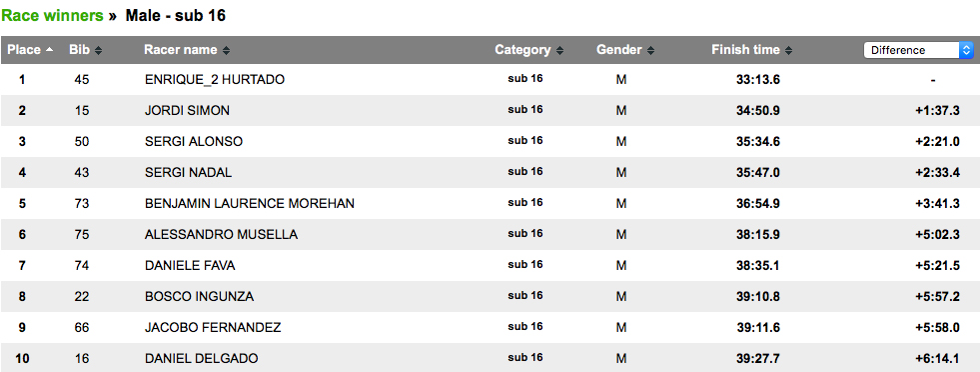980x372 pixels.
Task: Click the Finish time header label
Action: click(x=745, y=50)
